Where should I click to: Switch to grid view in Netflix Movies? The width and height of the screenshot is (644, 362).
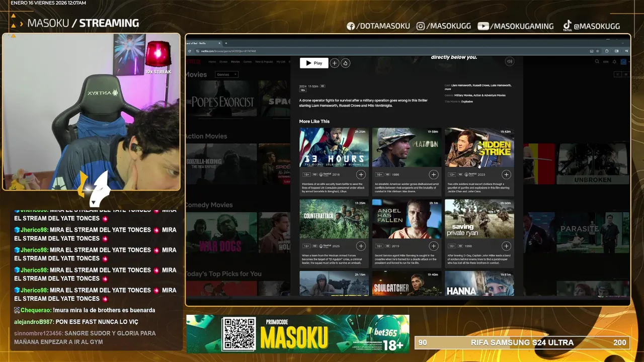tap(626, 74)
